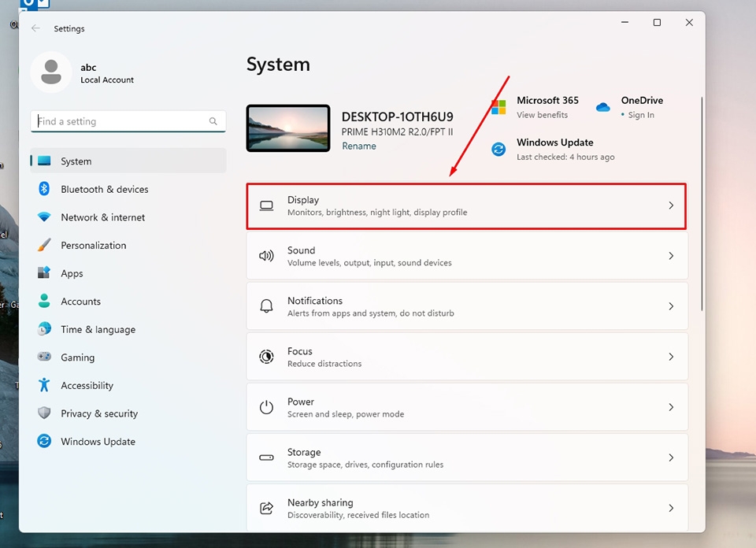Click the OneDrive cloud icon
Image resolution: width=756 pixels, height=548 pixels.
(602, 106)
